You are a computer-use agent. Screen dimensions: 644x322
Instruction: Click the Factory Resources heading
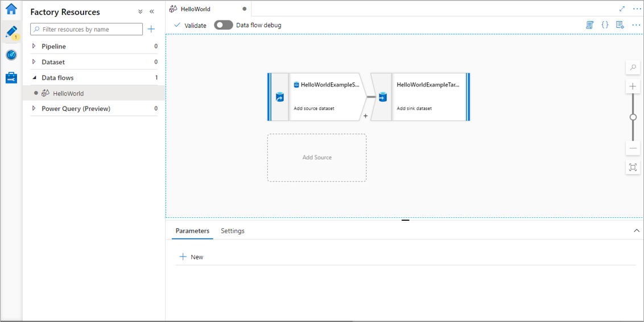coord(65,12)
